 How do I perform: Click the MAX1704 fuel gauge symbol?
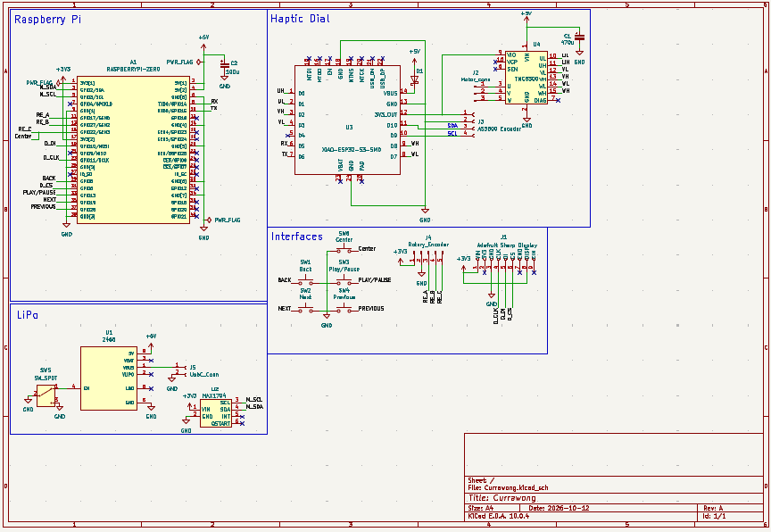216,413
